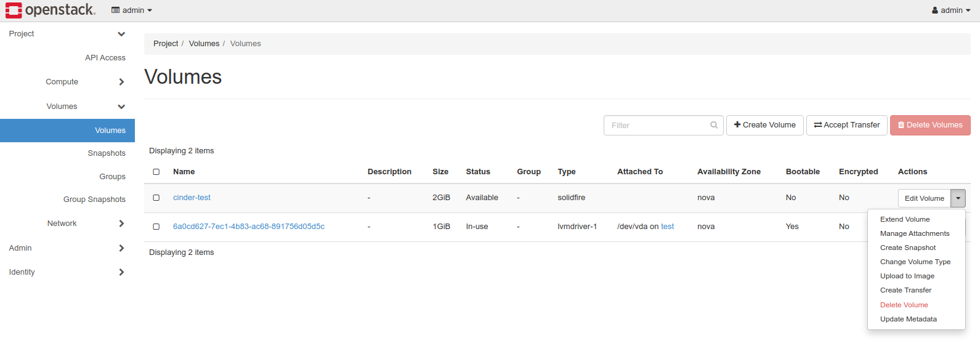Click the Description column header

click(389, 172)
